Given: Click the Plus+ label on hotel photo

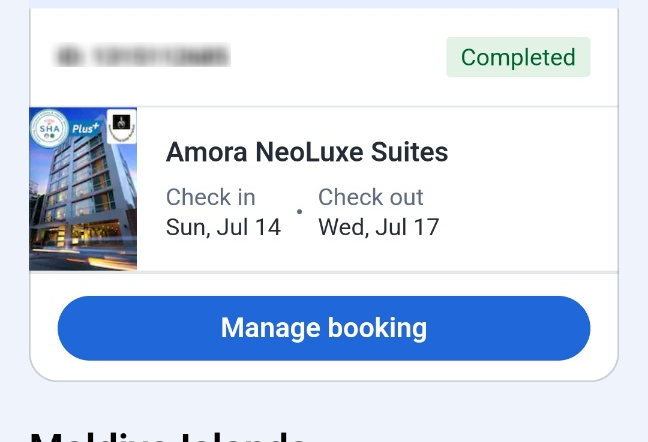Looking at the screenshot, I should pyautogui.click(x=86, y=128).
